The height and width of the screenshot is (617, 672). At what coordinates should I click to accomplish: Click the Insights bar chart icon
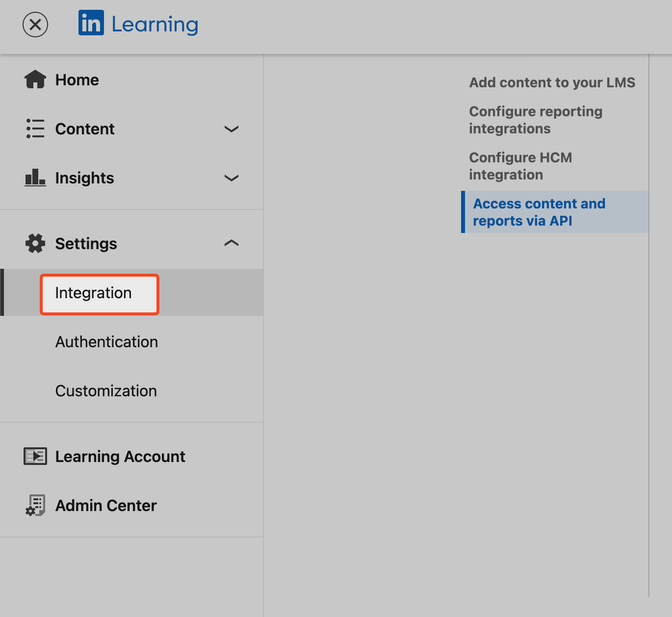coord(35,178)
